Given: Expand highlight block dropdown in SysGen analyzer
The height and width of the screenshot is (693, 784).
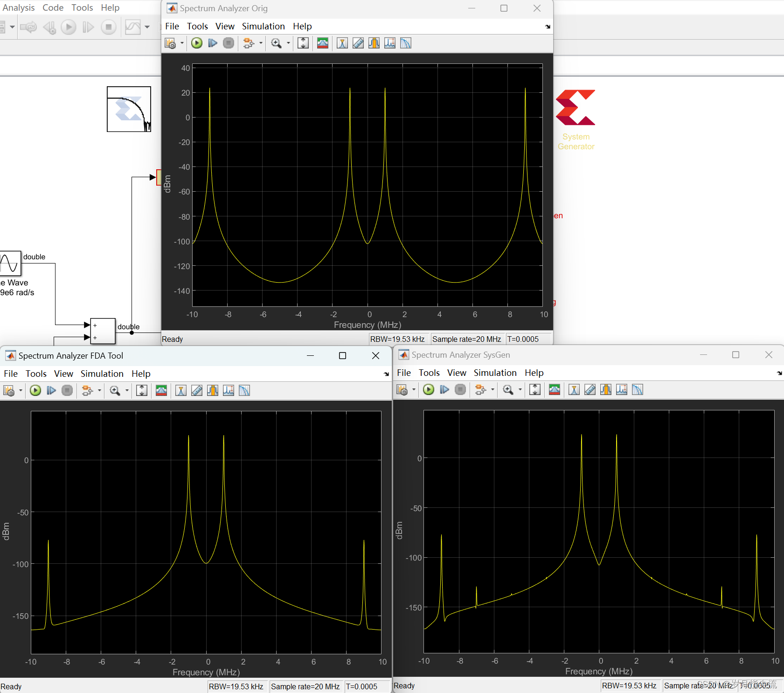Looking at the screenshot, I should (x=493, y=390).
